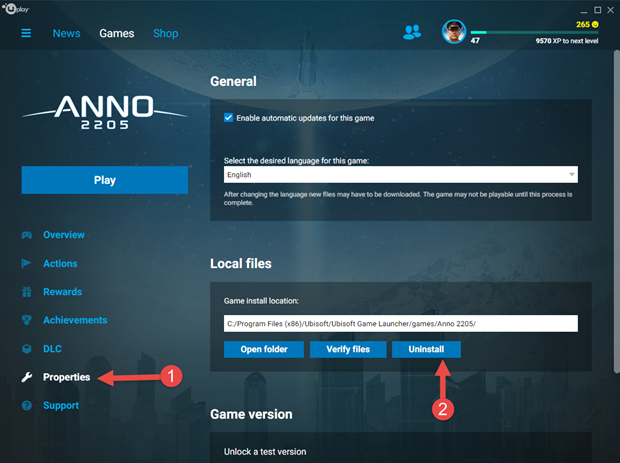Switch to the News tab

click(66, 34)
